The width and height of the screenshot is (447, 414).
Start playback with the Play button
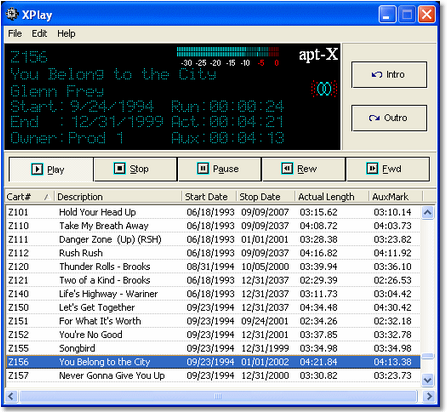pyautogui.click(x=51, y=170)
